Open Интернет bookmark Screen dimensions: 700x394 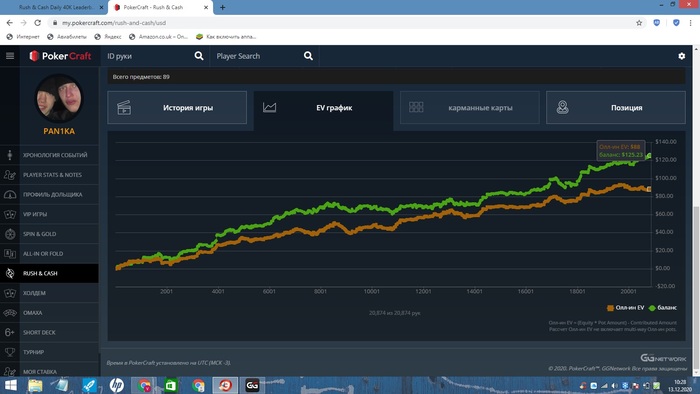point(23,37)
